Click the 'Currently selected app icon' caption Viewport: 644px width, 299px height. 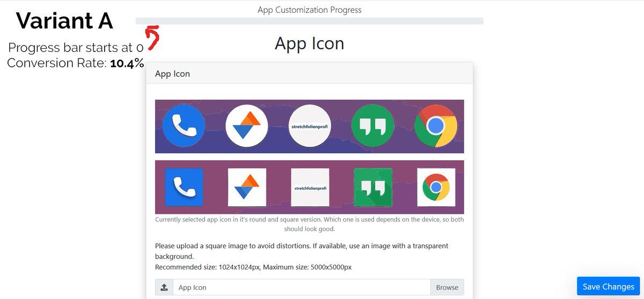point(310,224)
